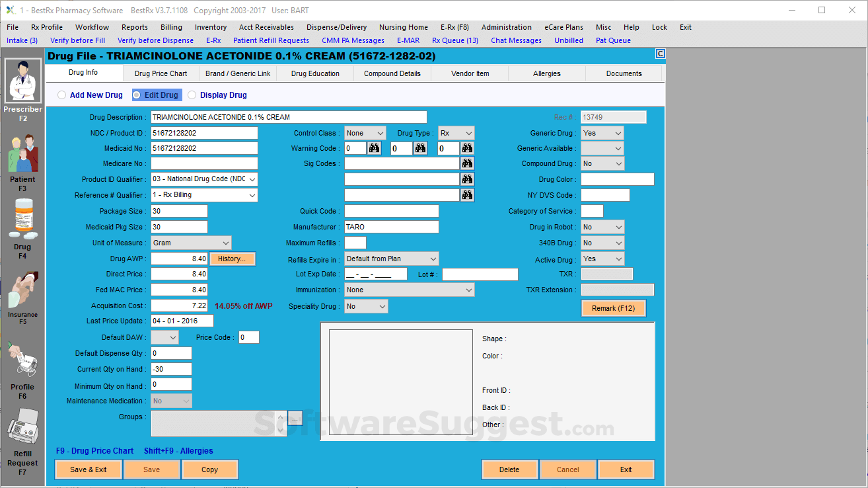Screen dimensions: 868x488
Task: Open the Profile F6 sidebar icon
Action: [x=23, y=360]
